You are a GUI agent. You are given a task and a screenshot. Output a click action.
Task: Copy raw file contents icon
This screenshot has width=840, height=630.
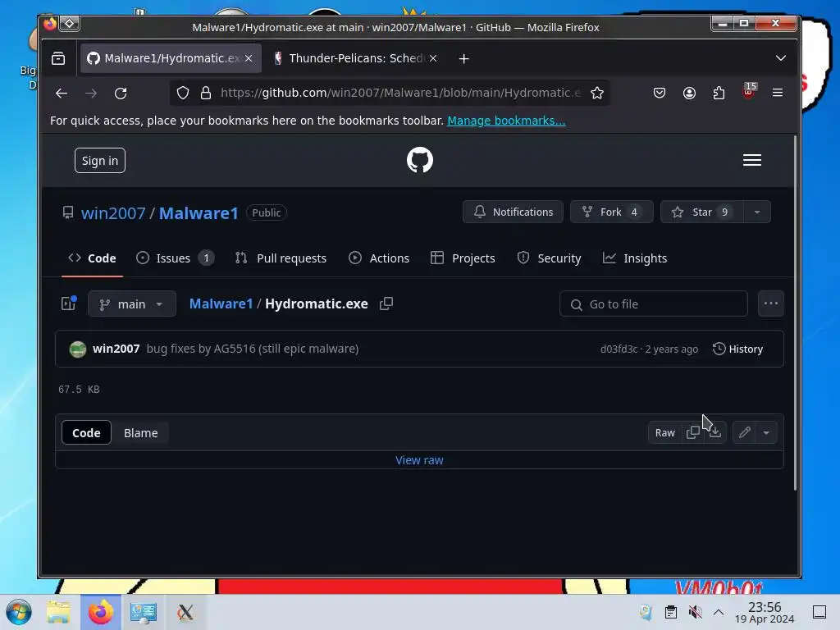692,432
